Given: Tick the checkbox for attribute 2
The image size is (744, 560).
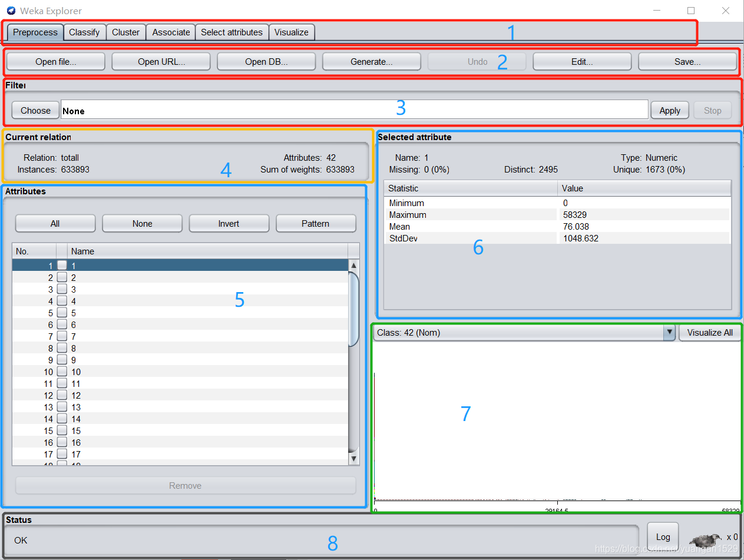Looking at the screenshot, I should coord(62,277).
